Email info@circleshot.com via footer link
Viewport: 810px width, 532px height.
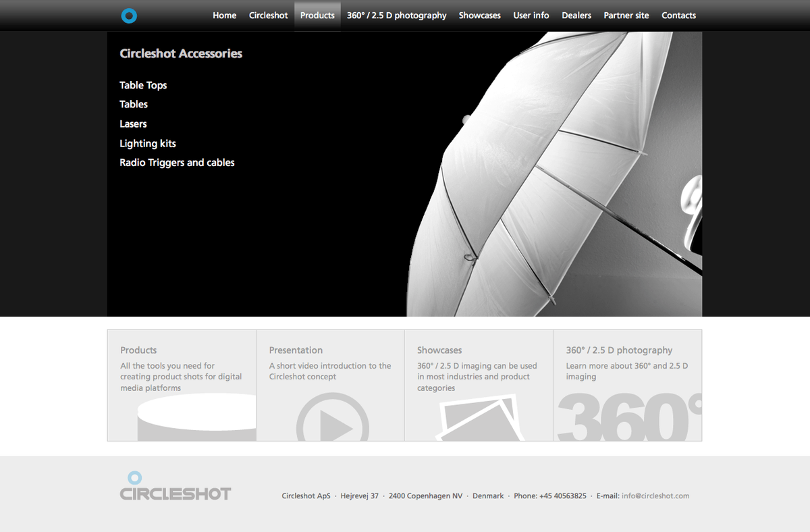coord(655,496)
